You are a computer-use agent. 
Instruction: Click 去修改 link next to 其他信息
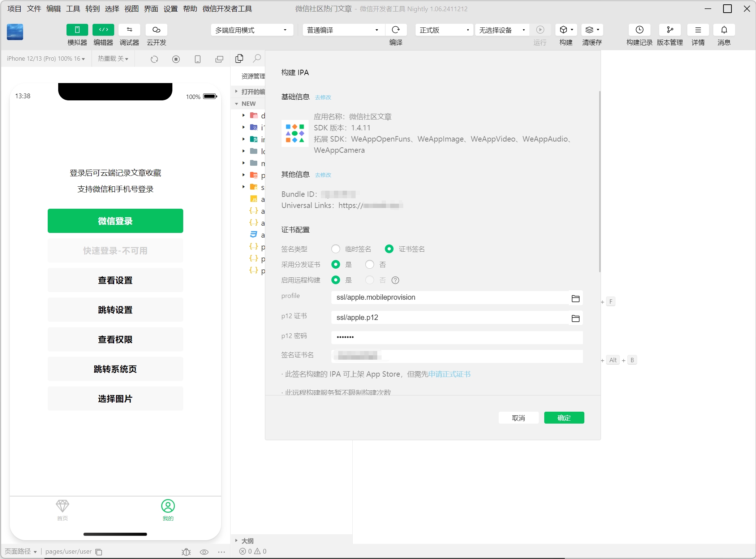tap(323, 175)
